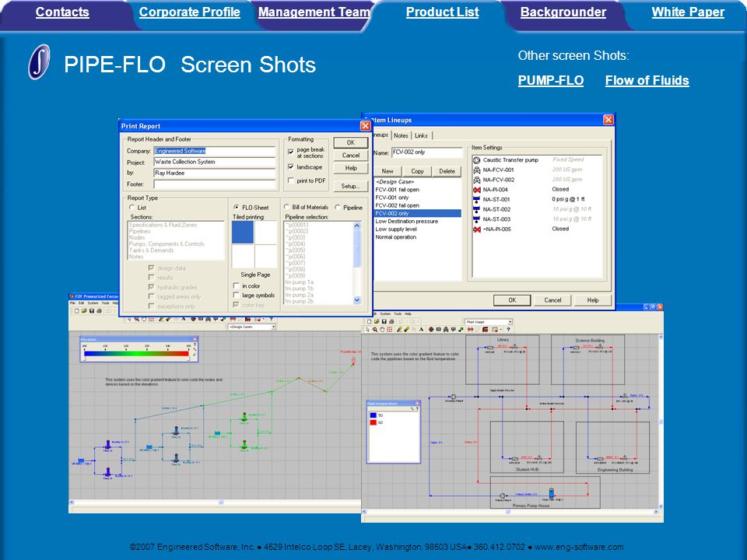Enable the 'large symbols' checkbox
The width and height of the screenshot is (747, 560).
(x=236, y=296)
